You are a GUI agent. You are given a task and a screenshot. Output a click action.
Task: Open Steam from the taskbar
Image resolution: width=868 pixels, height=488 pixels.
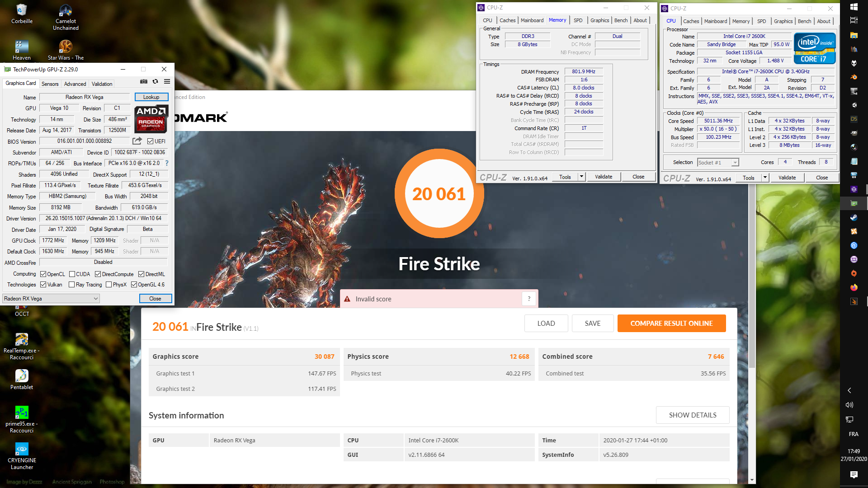[x=854, y=217]
